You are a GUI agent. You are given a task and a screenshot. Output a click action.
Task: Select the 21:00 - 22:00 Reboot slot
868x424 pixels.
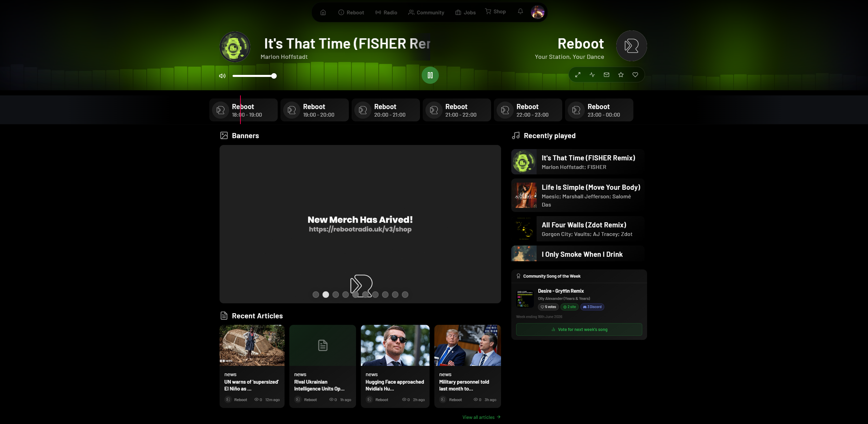click(457, 110)
